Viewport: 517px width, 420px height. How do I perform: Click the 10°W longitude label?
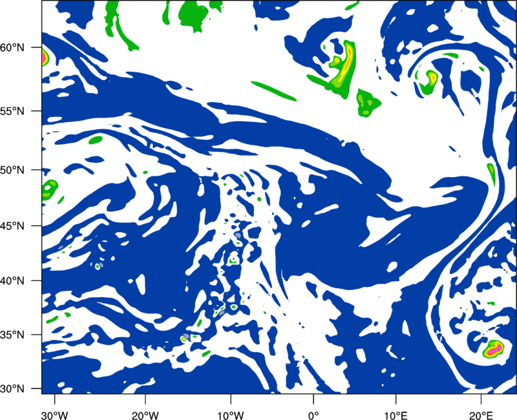231,415
